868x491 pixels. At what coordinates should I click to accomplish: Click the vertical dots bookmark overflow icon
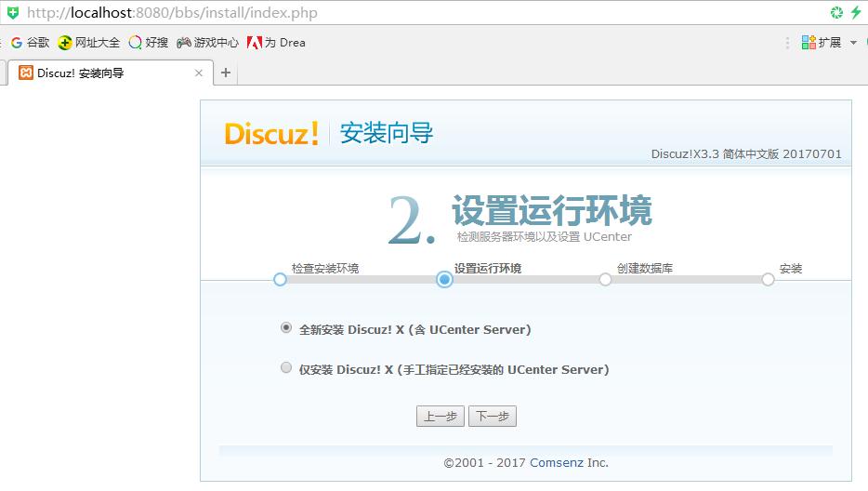click(x=787, y=43)
